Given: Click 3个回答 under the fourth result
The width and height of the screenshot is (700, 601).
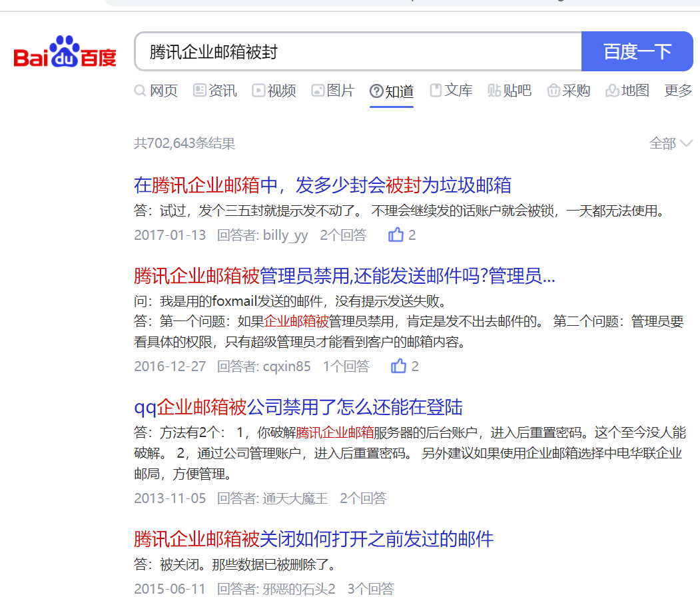Looking at the screenshot, I should pyautogui.click(x=371, y=589).
